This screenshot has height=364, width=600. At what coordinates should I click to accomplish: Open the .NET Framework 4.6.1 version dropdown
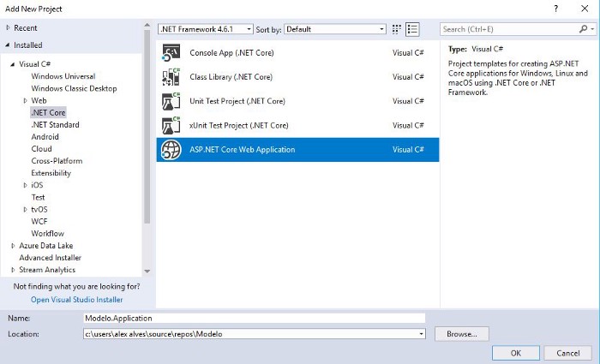(x=205, y=29)
